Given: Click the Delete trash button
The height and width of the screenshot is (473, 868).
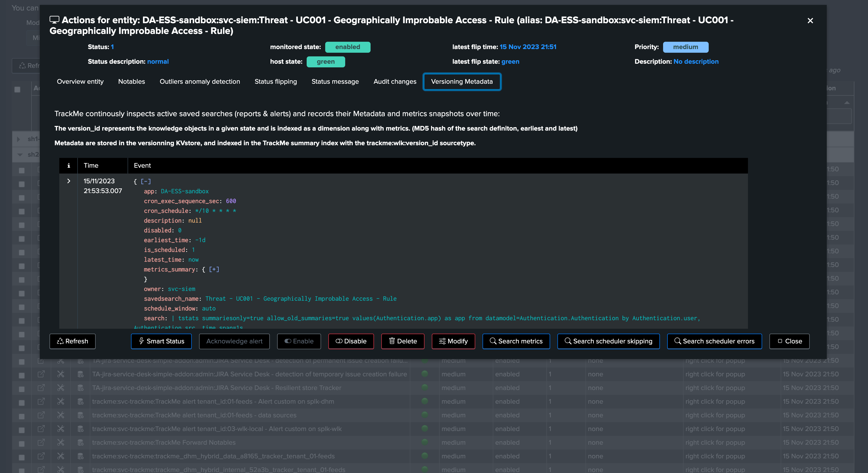Looking at the screenshot, I should coord(402,341).
